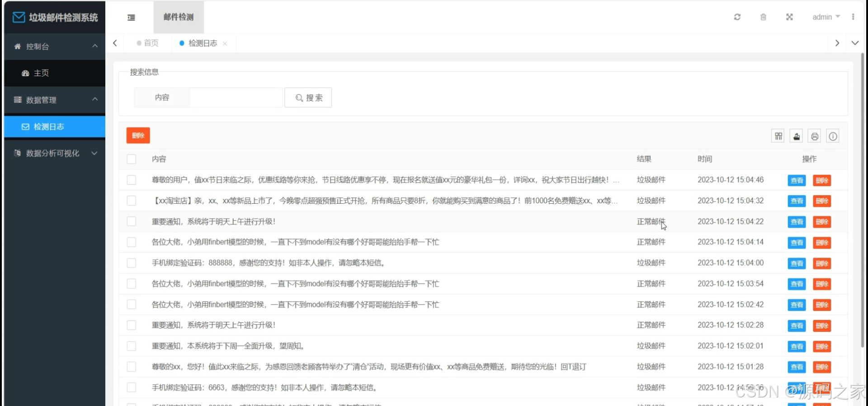Click the trash icon in header
The image size is (868, 406).
point(763,17)
